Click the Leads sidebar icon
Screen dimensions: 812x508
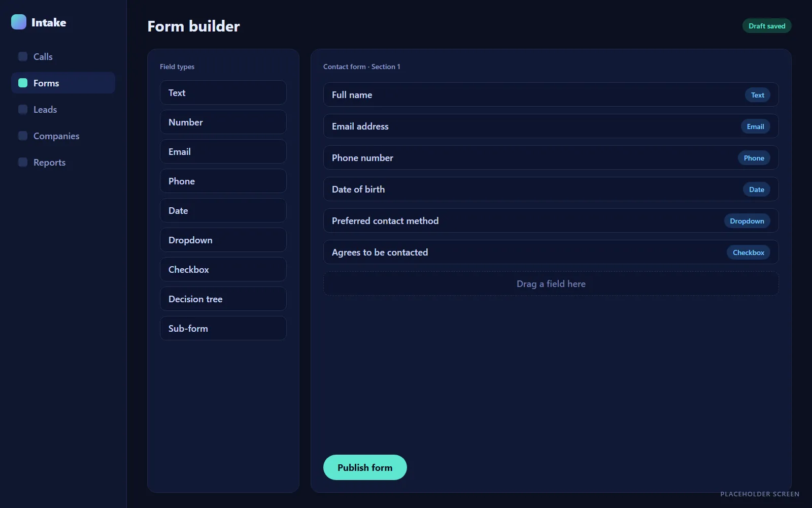[23, 109]
